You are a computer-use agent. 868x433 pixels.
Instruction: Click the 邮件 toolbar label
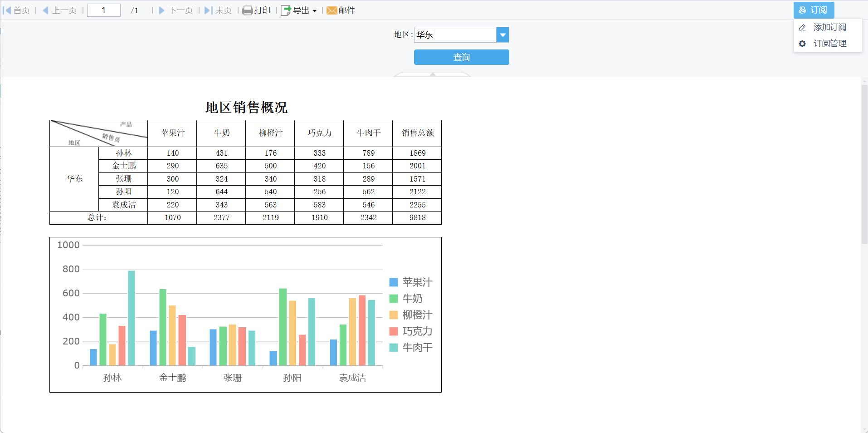pyautogui.click(x=347, y=10)
